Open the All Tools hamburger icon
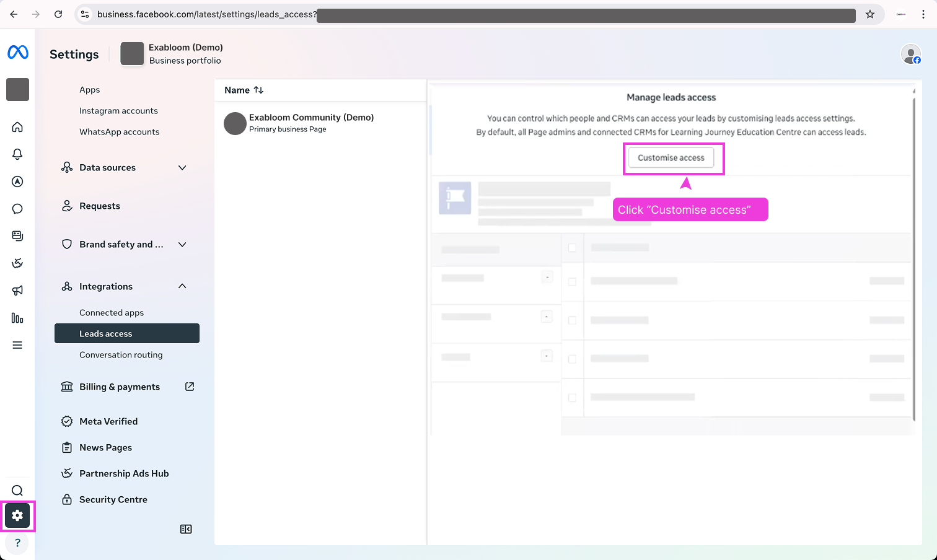Image resolution: width=937 pixels, height=560 pixels. tap(17, 344)
